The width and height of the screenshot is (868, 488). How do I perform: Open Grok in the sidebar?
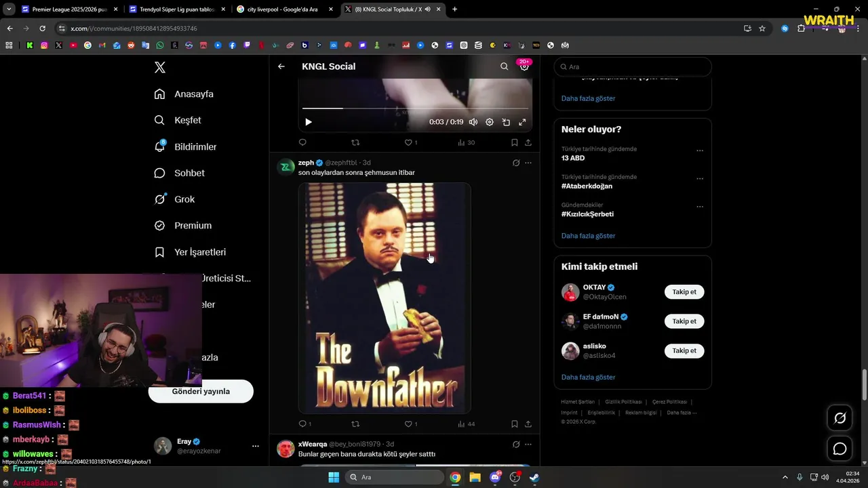click(x=174, y=199)
